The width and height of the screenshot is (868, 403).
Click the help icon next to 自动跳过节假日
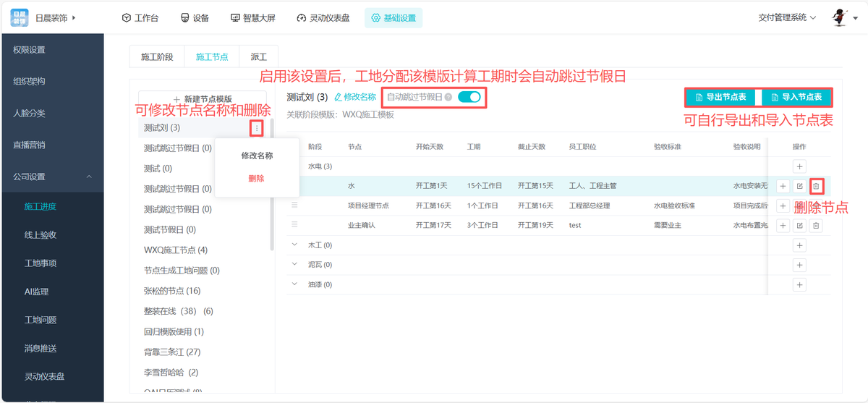point(448,97)
